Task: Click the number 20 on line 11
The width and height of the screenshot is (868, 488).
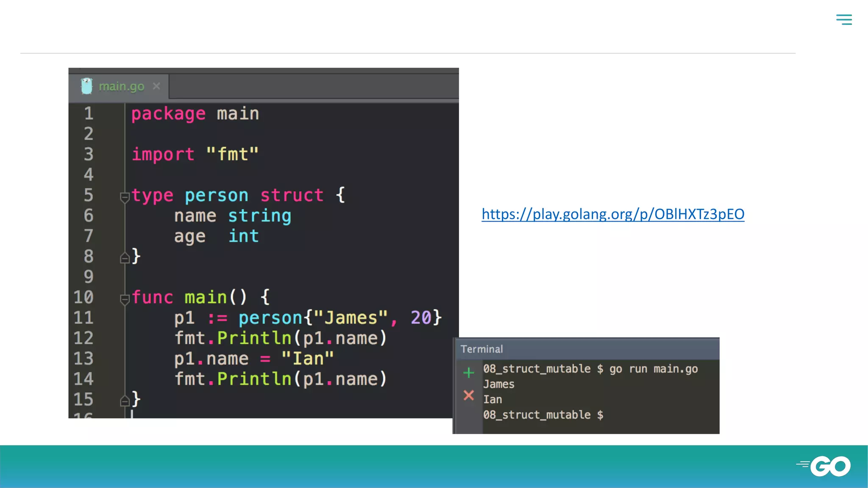Action: (x=421, y=318)
